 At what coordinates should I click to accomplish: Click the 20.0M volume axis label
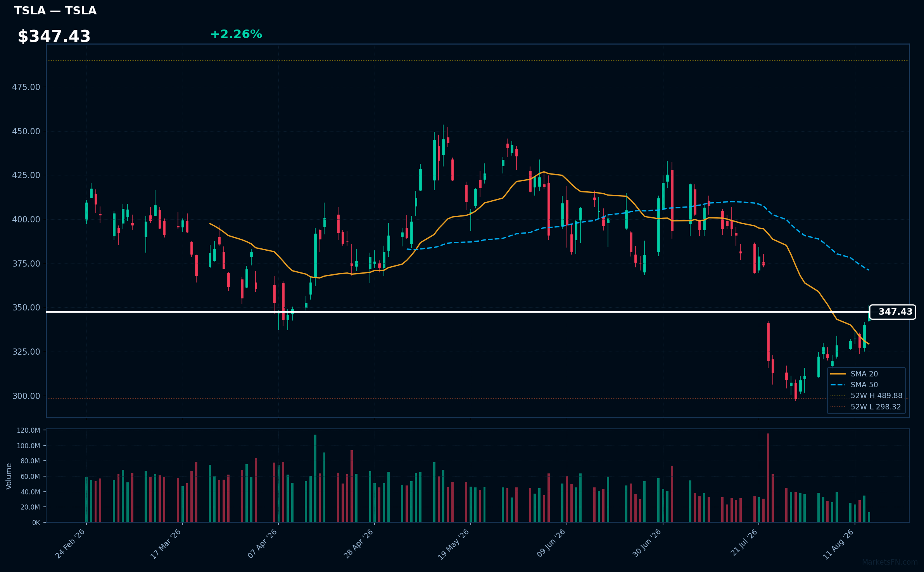30,507
